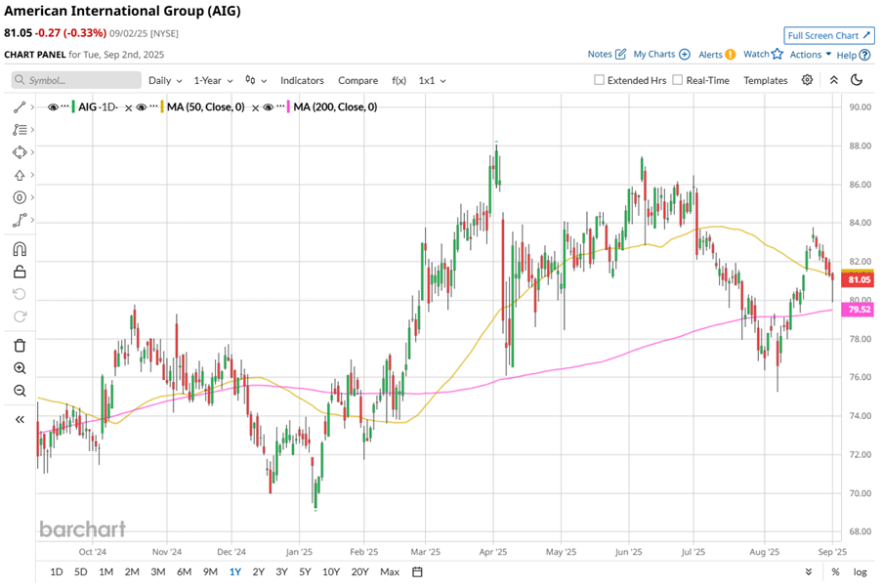Open options dots for MA (50, Close, 0)
The width and height of the screenshot is (882, 588).
tap(153, 105)
